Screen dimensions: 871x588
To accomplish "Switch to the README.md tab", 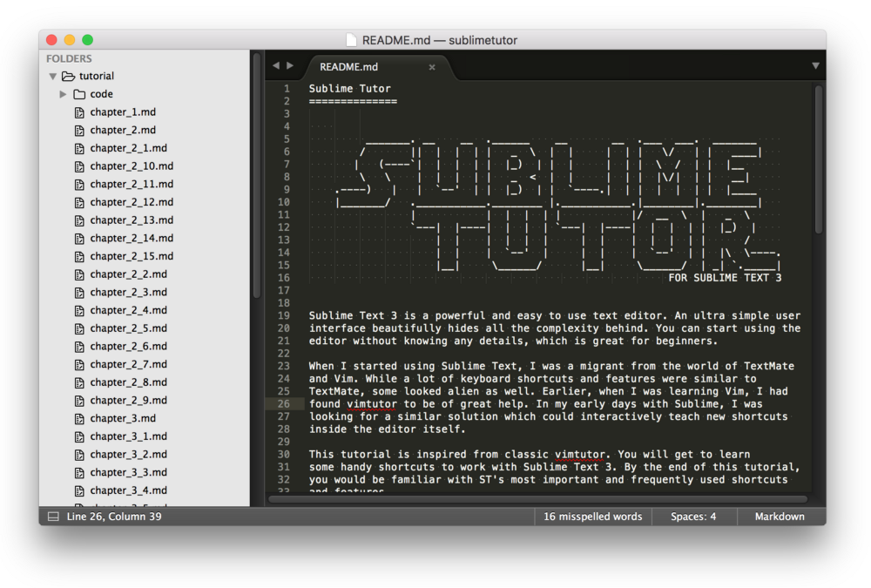I will coord(378,67).
